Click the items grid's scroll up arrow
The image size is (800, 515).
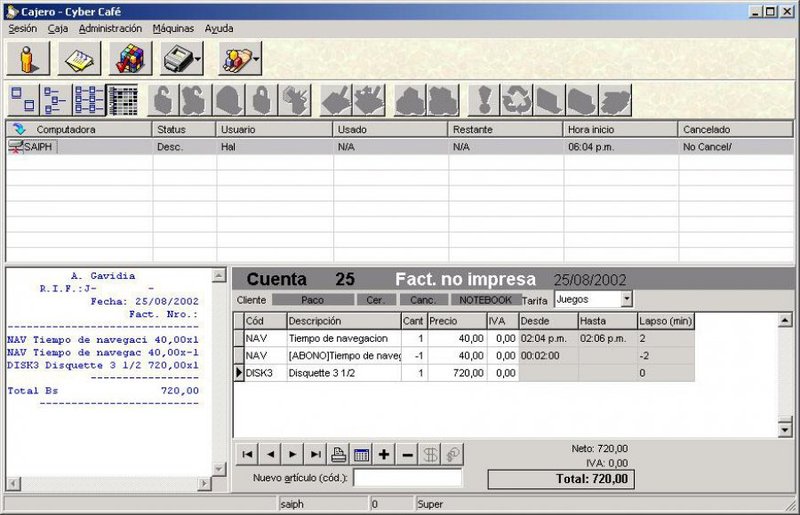(785, 320)
